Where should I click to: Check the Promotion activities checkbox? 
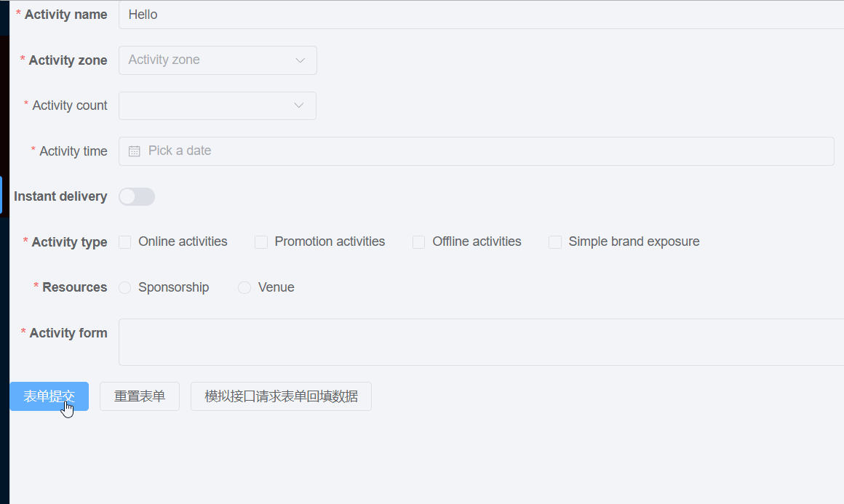[x=261, y=242]
